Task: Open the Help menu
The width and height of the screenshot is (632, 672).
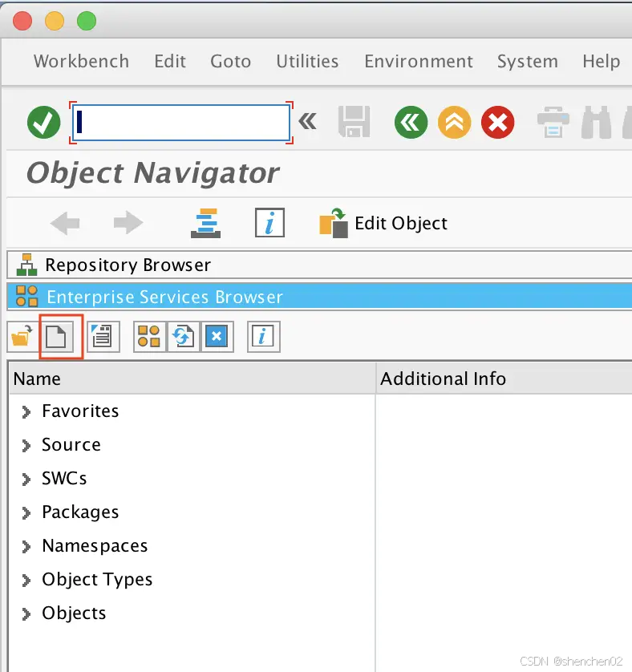Action: tap(602, 61)
